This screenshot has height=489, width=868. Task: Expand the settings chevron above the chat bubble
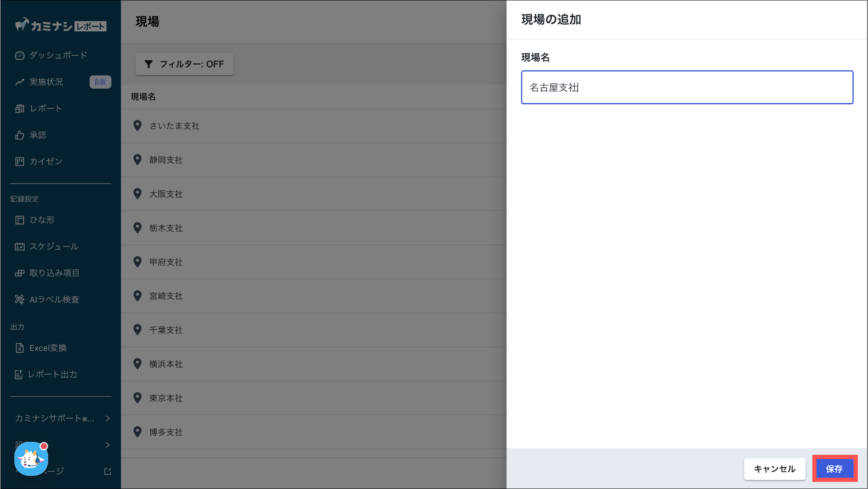[x=108, y=445]
